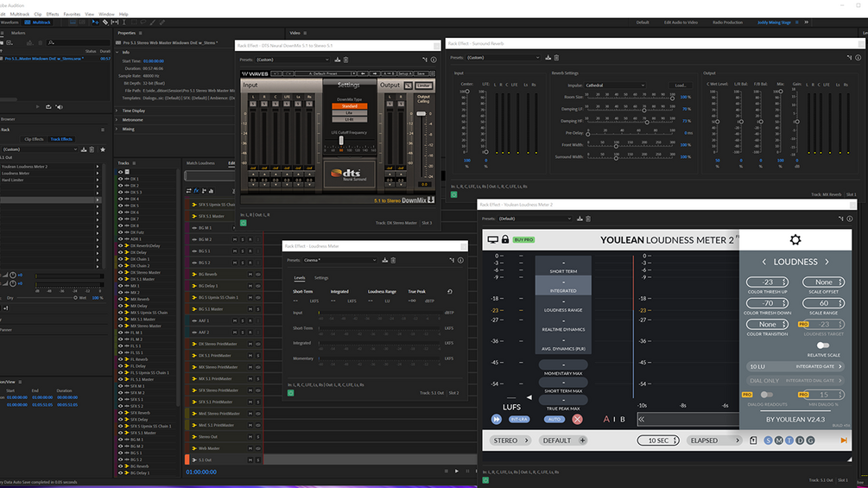
Task: Click the double-left arrow in Youlean timeline
Action: (x=641, y=420)
